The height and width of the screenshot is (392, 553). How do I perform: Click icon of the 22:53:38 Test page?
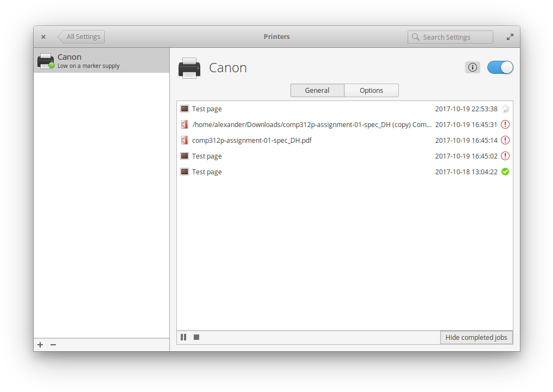[184, 109]
